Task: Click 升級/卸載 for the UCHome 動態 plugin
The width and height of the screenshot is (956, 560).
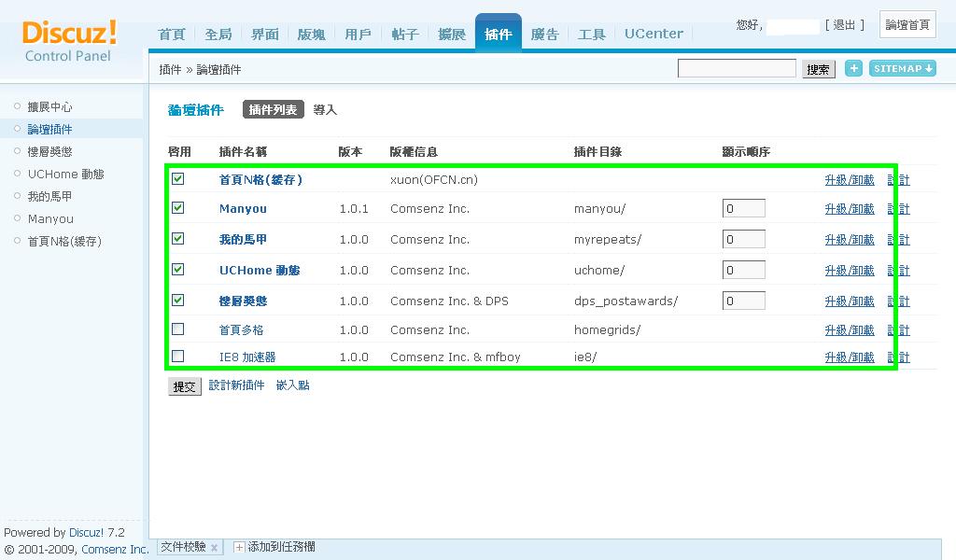Action: point(850,270)
